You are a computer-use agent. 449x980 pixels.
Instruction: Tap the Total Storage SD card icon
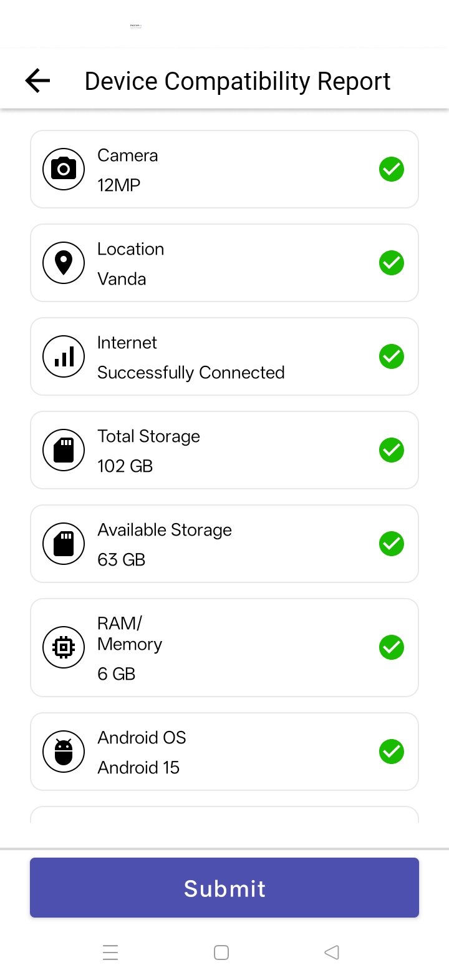point(64,450)
